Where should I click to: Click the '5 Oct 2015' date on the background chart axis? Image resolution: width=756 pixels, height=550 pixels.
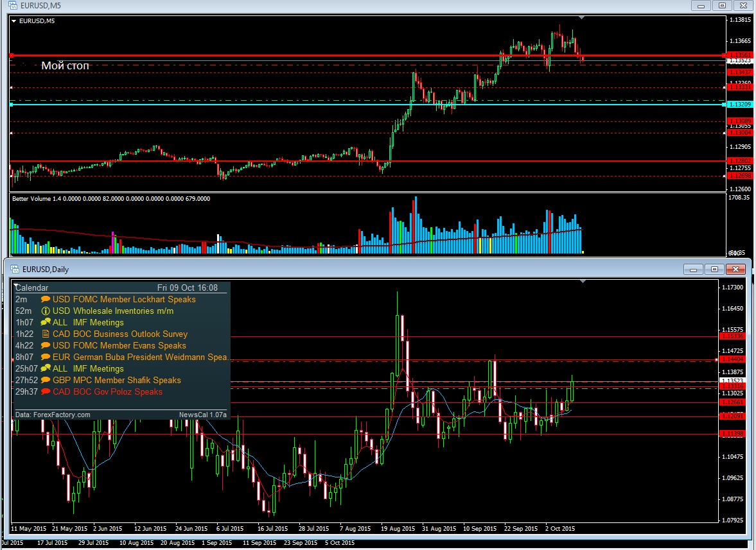click(339, 543)
